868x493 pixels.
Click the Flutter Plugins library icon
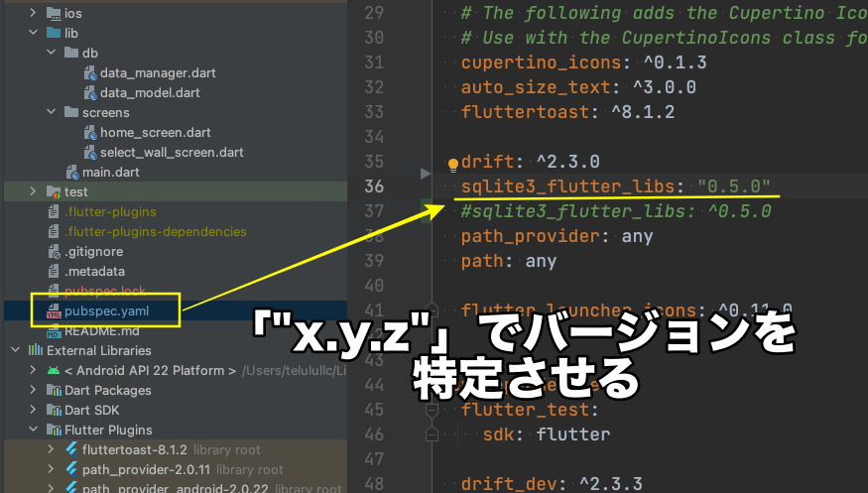point(54,431)
